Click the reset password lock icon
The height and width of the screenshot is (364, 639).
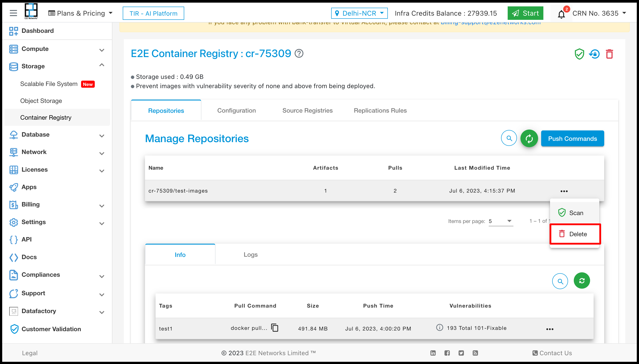click(x=594, y=54)
